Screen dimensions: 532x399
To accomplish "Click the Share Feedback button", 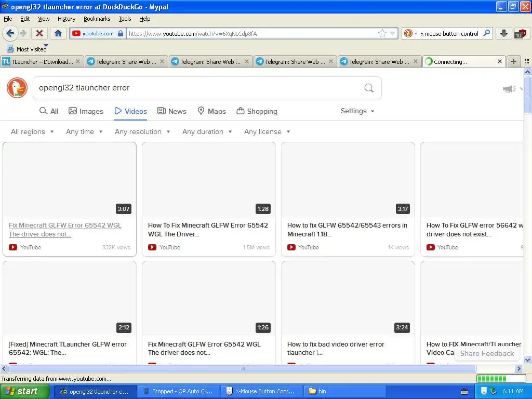I will (x=487, y=353).
